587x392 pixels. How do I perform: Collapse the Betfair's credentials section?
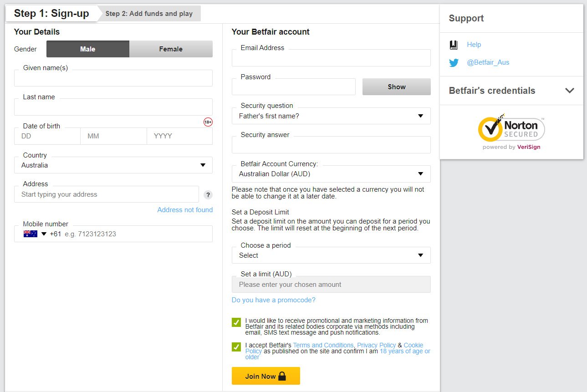570,91
